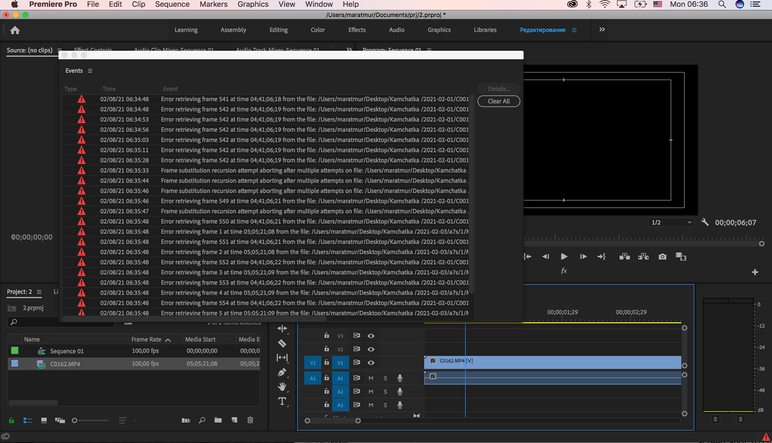772x443 pixels.
Task: Open the Events panel menu
Action: (90, 71)
